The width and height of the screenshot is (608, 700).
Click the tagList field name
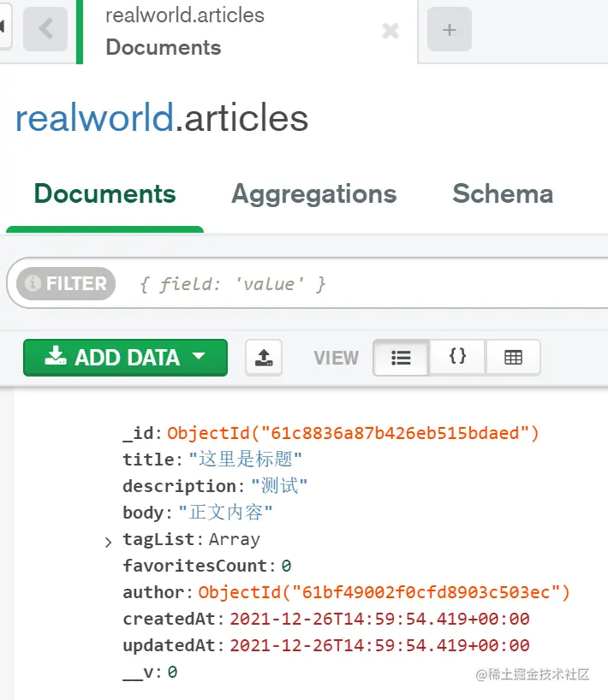tap(158, 539)
